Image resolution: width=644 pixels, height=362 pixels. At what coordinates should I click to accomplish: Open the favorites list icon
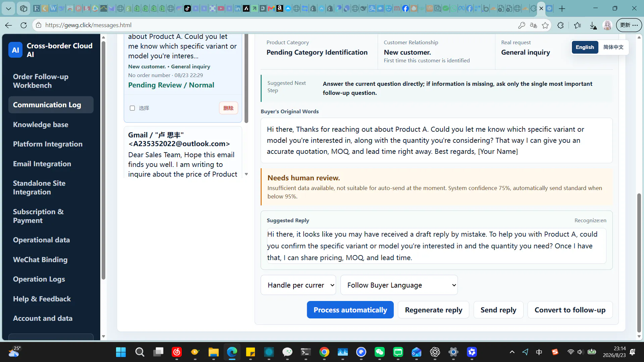click(x=577, y=25)
